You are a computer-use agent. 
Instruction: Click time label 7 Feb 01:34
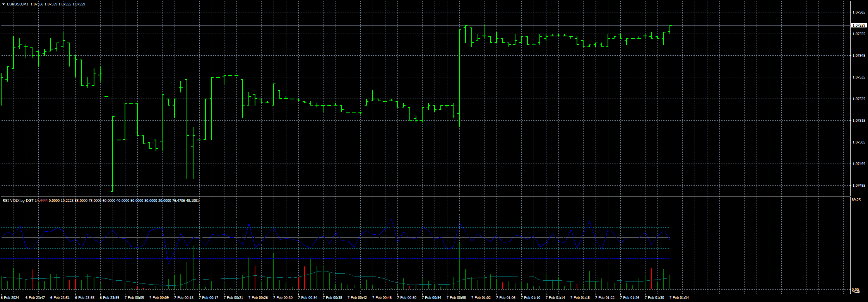[679, 298]
